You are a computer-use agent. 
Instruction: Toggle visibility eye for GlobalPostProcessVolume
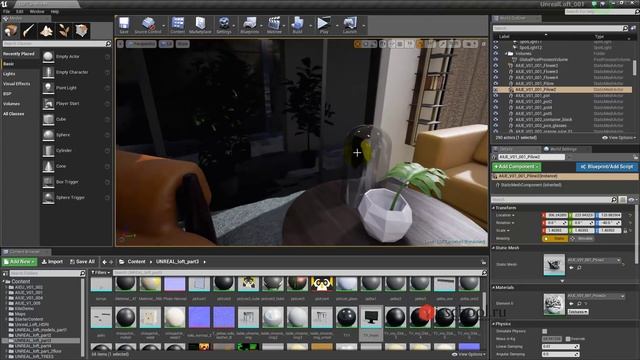[496, 60]
